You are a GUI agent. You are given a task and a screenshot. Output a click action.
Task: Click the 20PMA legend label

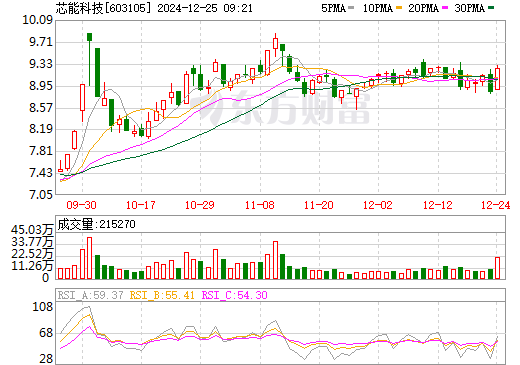pos(423,8)
